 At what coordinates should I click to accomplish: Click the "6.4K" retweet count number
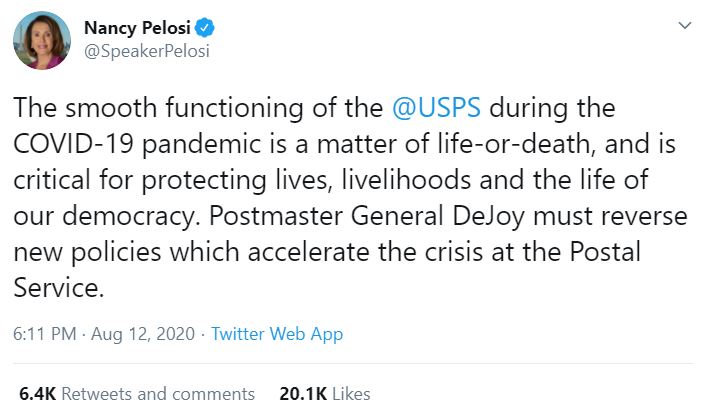[x=38, y=394]
